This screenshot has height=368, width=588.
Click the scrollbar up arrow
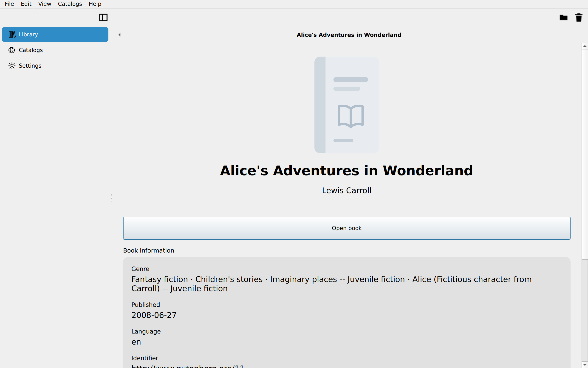[585, 46]
